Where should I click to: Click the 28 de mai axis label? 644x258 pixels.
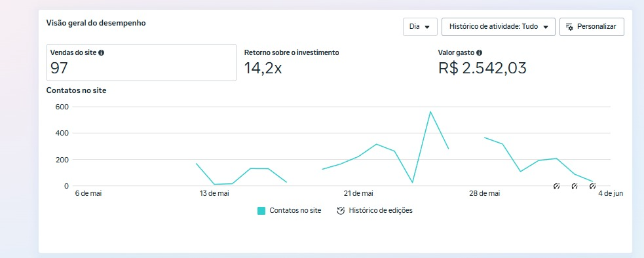point(485,194)
